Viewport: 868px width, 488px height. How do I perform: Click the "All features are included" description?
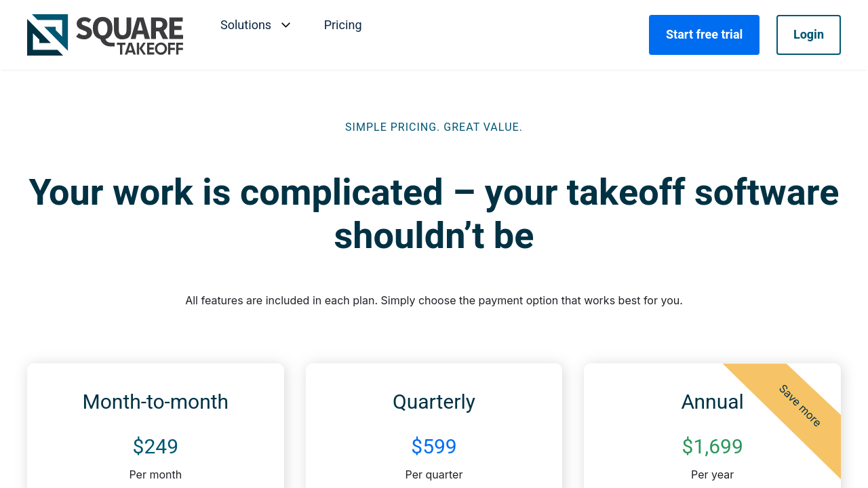pos(434,300)
